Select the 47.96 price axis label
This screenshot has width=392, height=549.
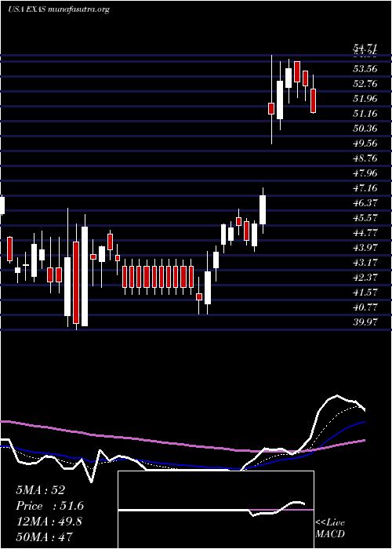pyautogui.click(x=365, y=173)
